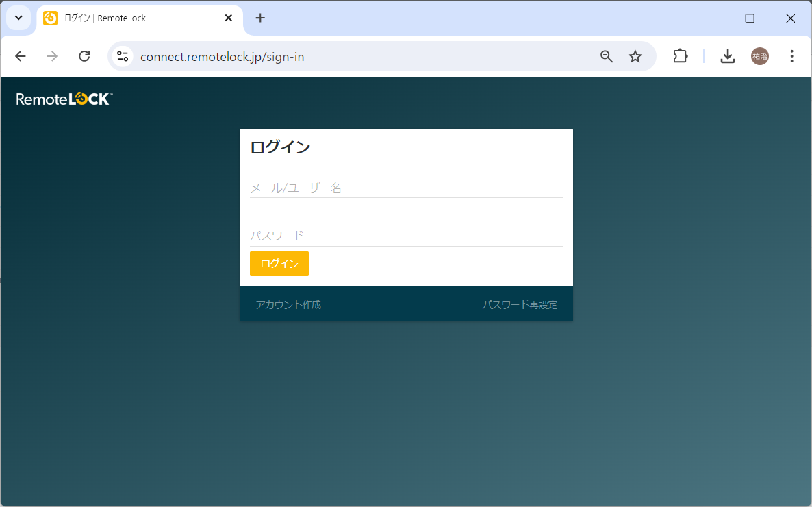The width and height of the screenshot is (812, 507).
Task: Open the Chrome three-dot menu
Action: click(x=792, y=56)
